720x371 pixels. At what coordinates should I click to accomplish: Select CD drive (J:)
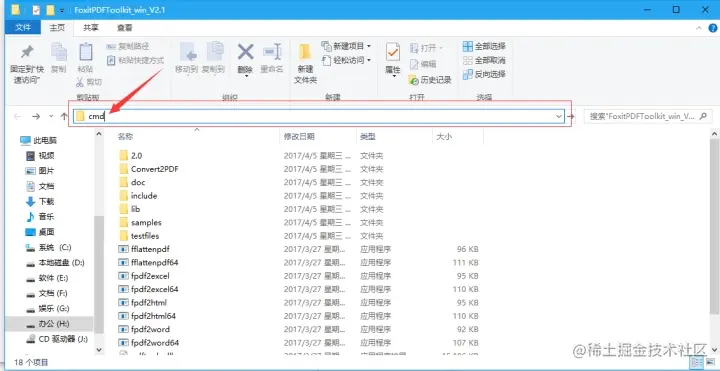pos(56,339)
